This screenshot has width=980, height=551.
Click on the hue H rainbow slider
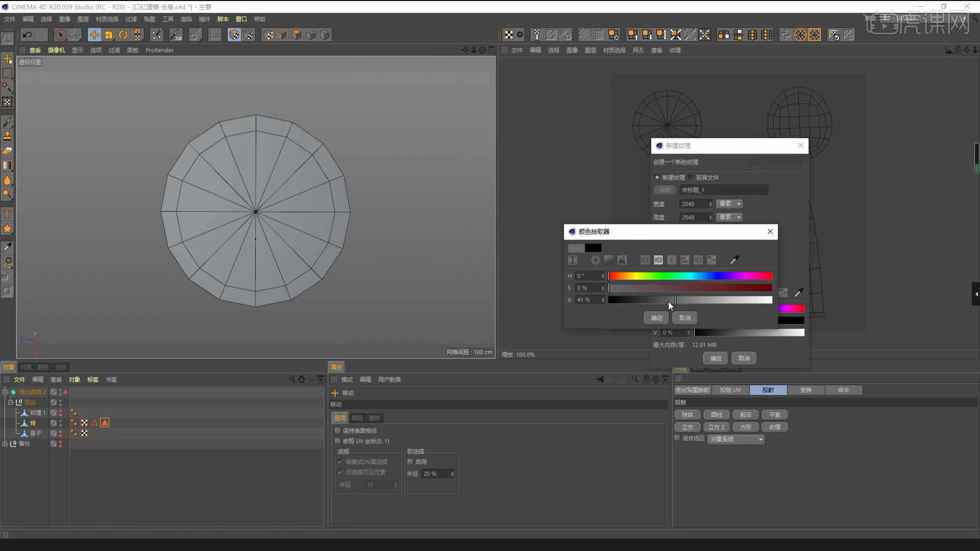point(690,276)
